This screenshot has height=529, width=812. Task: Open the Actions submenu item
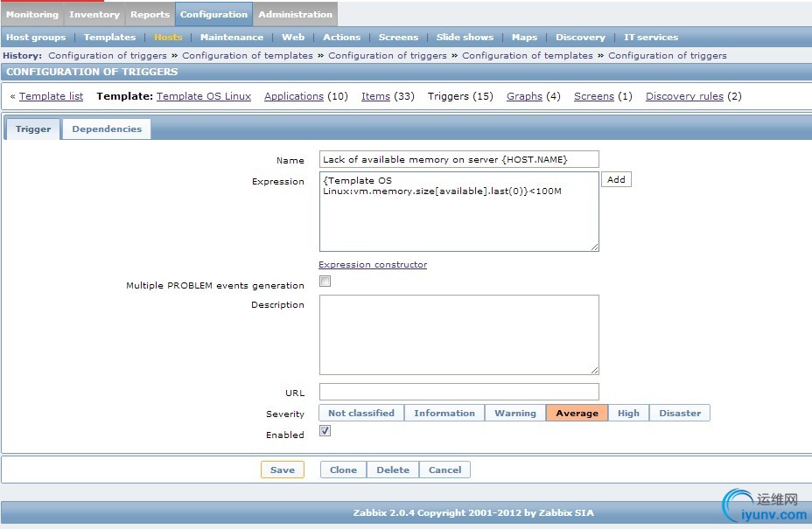coord(341,38)
